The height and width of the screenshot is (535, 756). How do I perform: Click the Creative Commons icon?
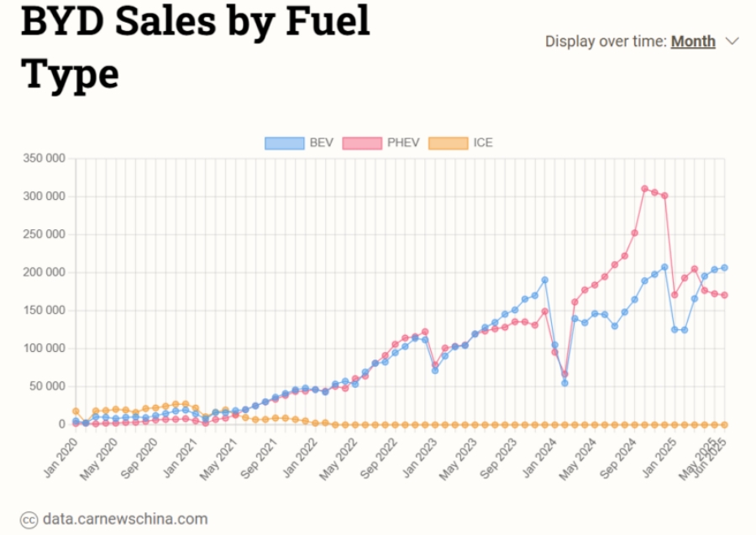pos(29,519)
